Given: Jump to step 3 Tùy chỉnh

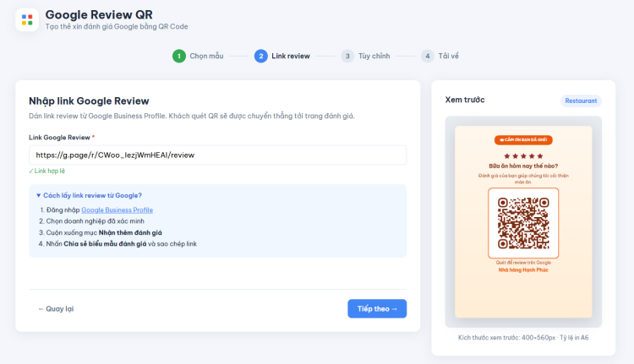Looking at the screenshot, I should (365, 56).
